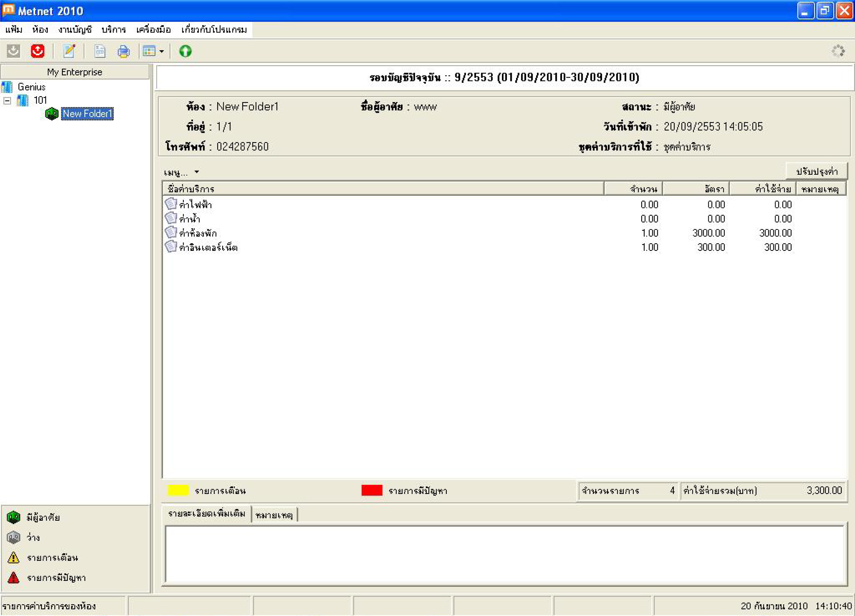
Task: Open the งานบัญชี menu
Action: tap(75, 30)
